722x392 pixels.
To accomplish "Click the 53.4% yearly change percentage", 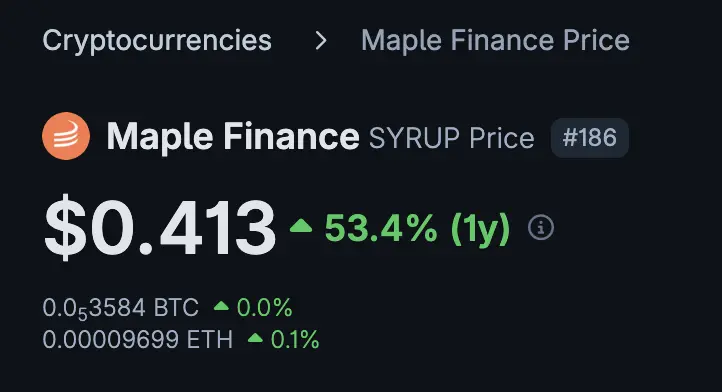I will point(381,228).
